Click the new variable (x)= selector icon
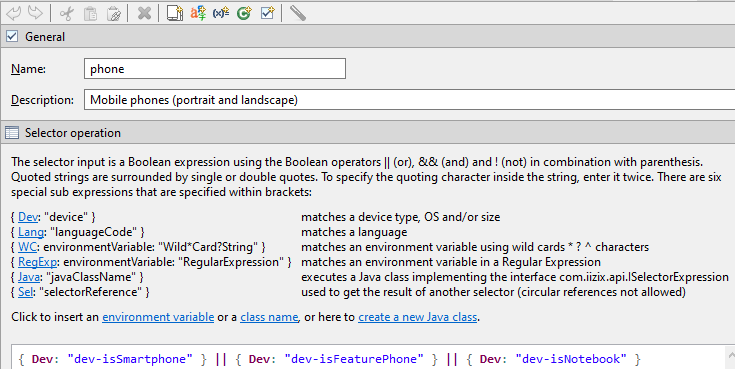Image resolution: width=735 pixels, height=369 pixels. tap(221, 13)
